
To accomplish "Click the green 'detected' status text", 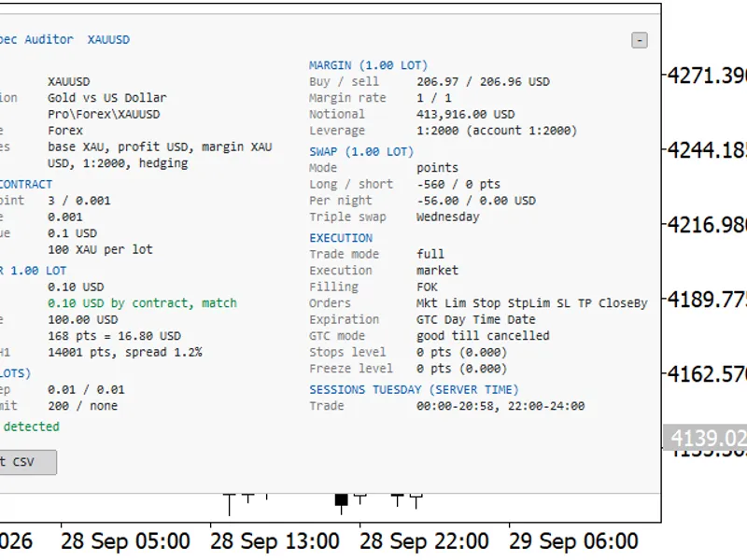I will pos(32,427).
